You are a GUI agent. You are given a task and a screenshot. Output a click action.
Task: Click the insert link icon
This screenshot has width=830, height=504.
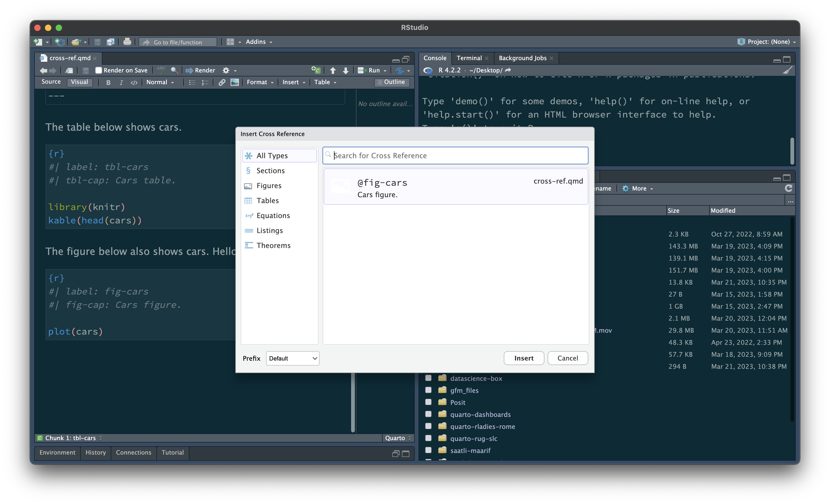pos(222,83)
